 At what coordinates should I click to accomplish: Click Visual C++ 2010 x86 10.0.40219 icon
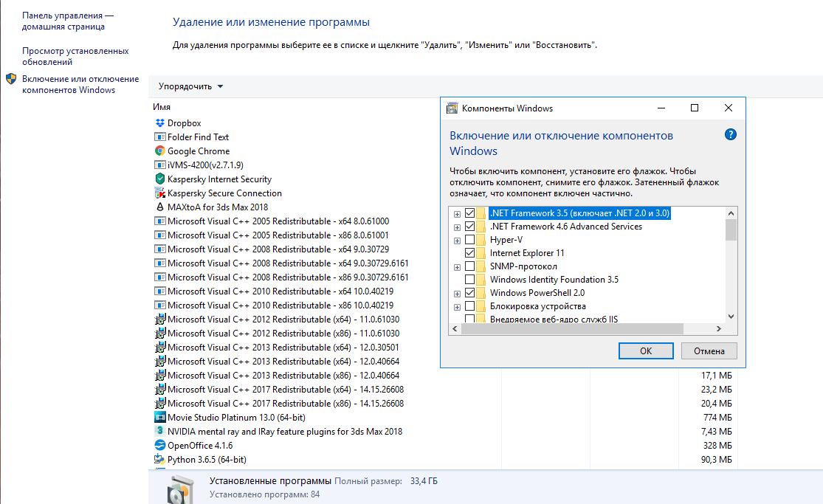tap(160, 305)
